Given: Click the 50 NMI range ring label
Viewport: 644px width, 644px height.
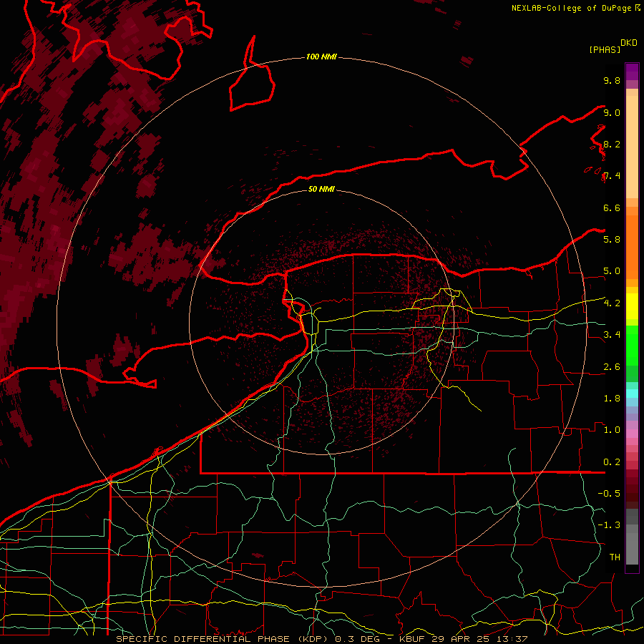Looking at the screenshot, I should click(321, 189).
